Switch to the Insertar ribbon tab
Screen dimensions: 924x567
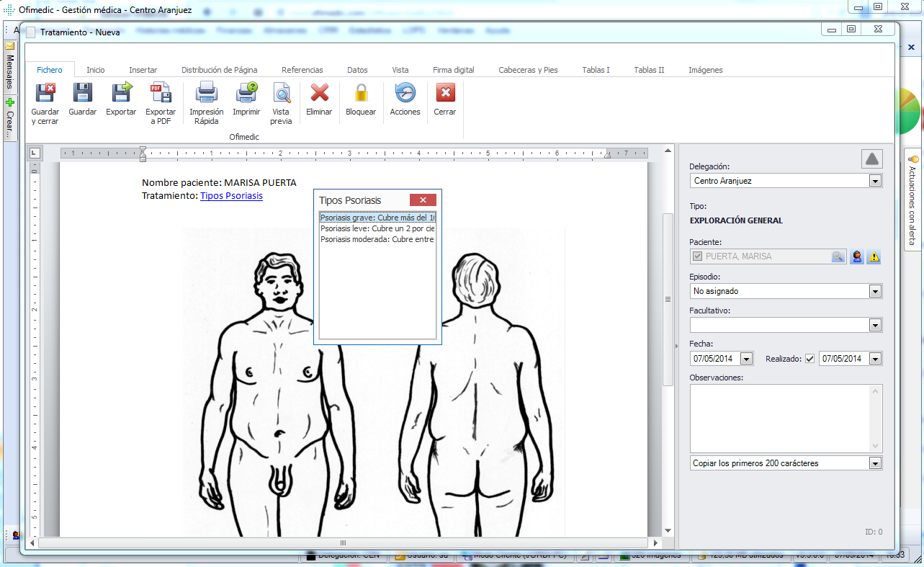coord(143,70)
